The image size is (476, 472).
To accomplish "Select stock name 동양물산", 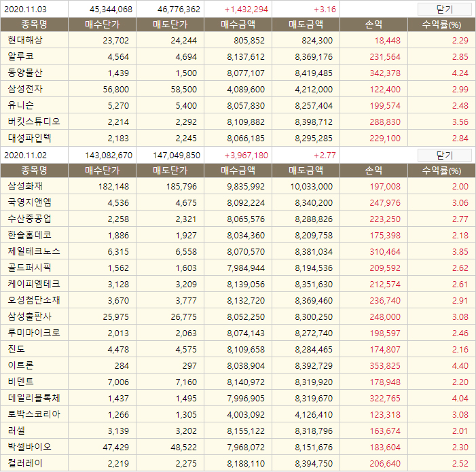I will click(x=25, y=73).
